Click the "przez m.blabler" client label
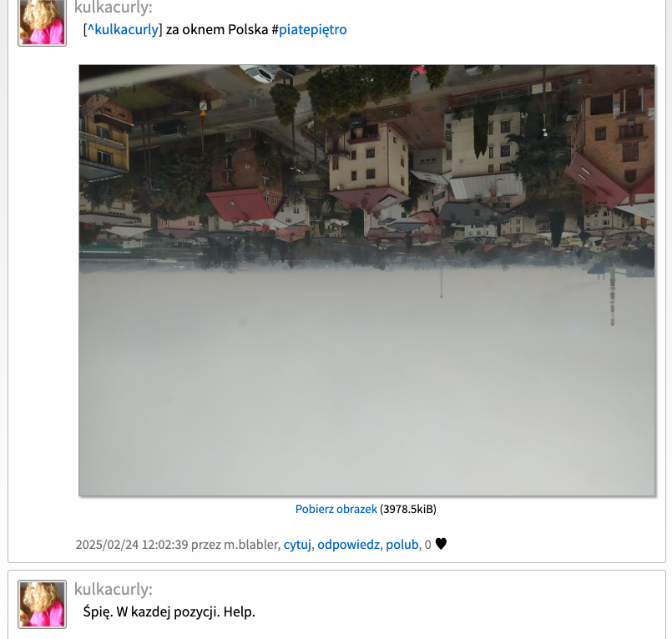 click(235, 545)
